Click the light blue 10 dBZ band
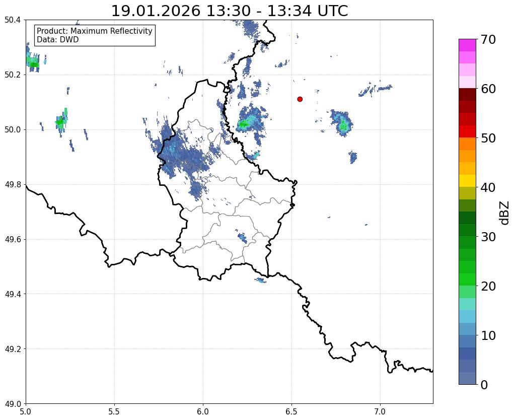The image size is (515, 420). pyautogui.click(x=467, y=329)
